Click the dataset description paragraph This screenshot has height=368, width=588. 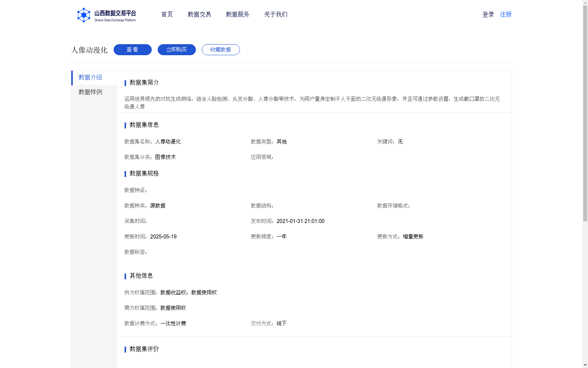[312, 103]
